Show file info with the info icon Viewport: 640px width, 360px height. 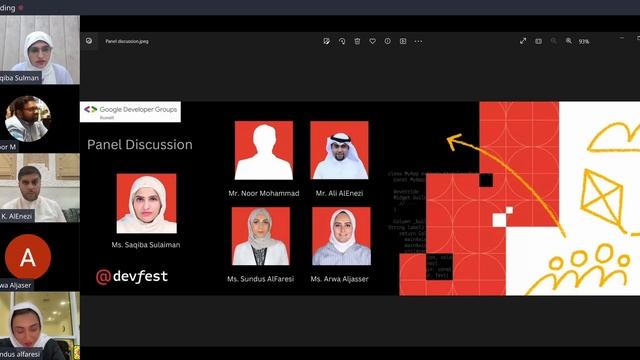coord(387,41)
